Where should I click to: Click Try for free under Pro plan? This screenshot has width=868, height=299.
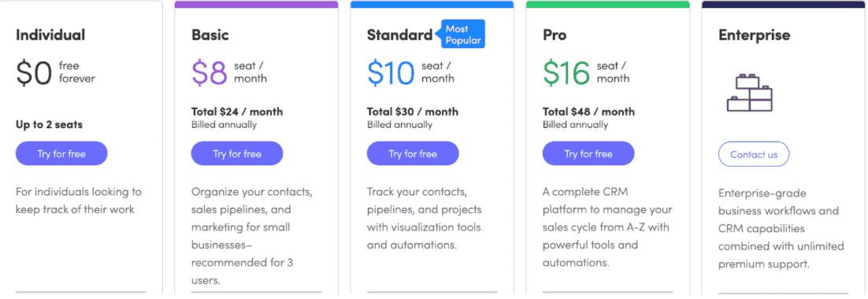pyautogui.click(x=588, y=153)
